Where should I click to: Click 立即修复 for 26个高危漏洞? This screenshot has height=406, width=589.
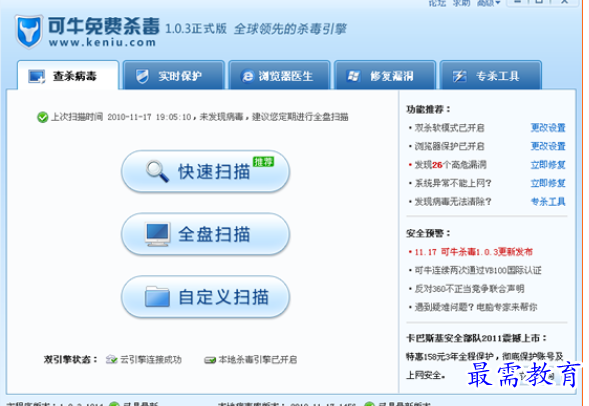point(548,165)
